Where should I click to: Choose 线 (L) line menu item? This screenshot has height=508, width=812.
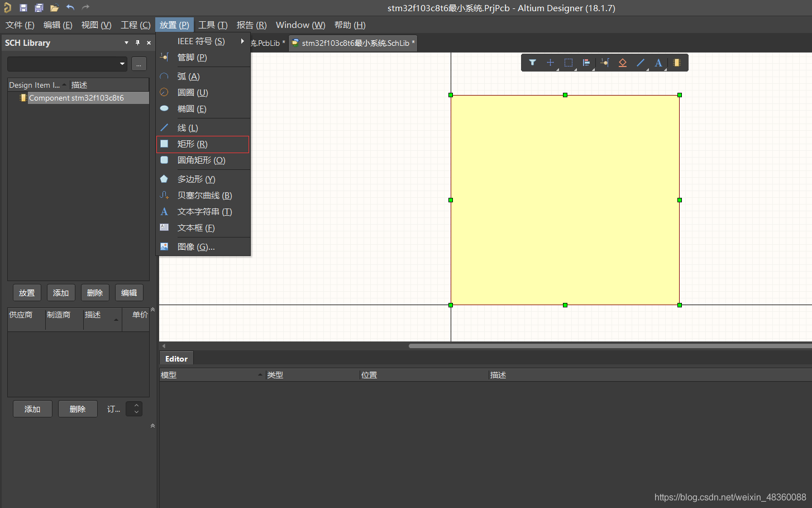tap(203, 128)
